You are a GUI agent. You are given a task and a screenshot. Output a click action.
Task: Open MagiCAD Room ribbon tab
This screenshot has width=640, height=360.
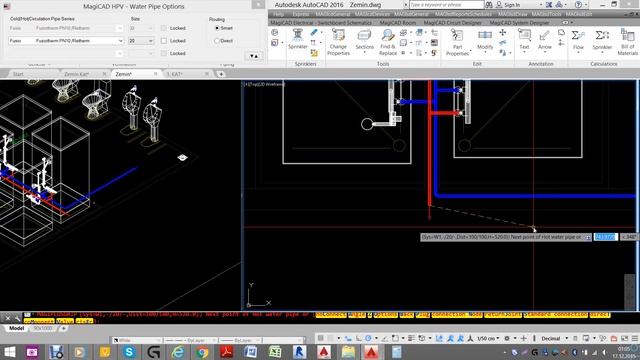tap(398, 23)
